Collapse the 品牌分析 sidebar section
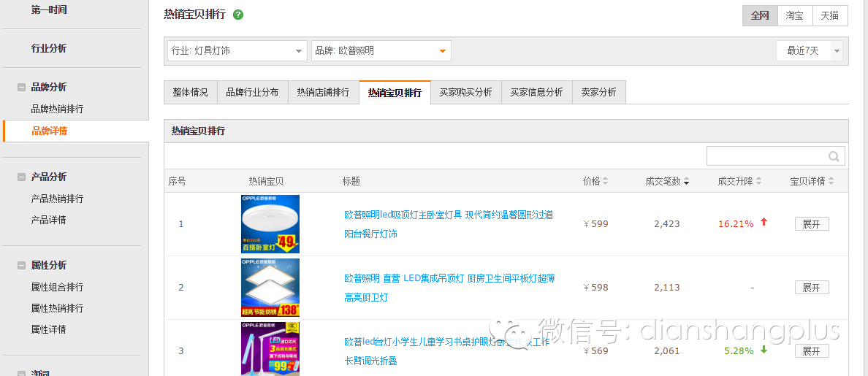Image resolution: width=868 pixels, height=376 pixels. tap(22, 88)
